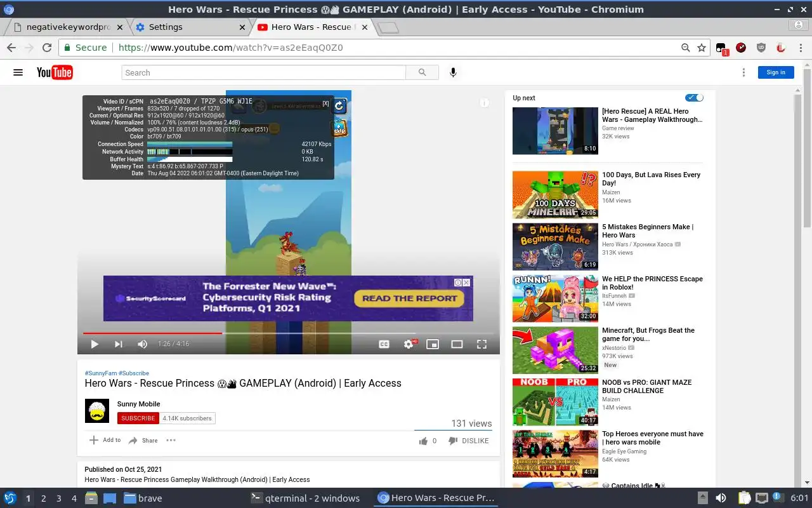812x508 pixels.
Task: Open the zoom-out indicator in address bar
Action: [x=685, y=48]
